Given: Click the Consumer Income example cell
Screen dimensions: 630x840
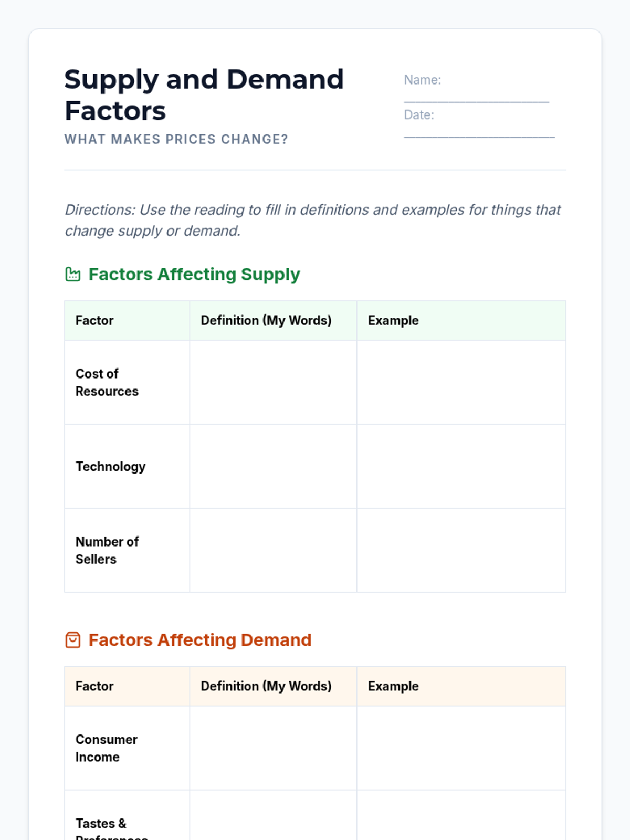Looking at the screenshot, I should point(461,748).
